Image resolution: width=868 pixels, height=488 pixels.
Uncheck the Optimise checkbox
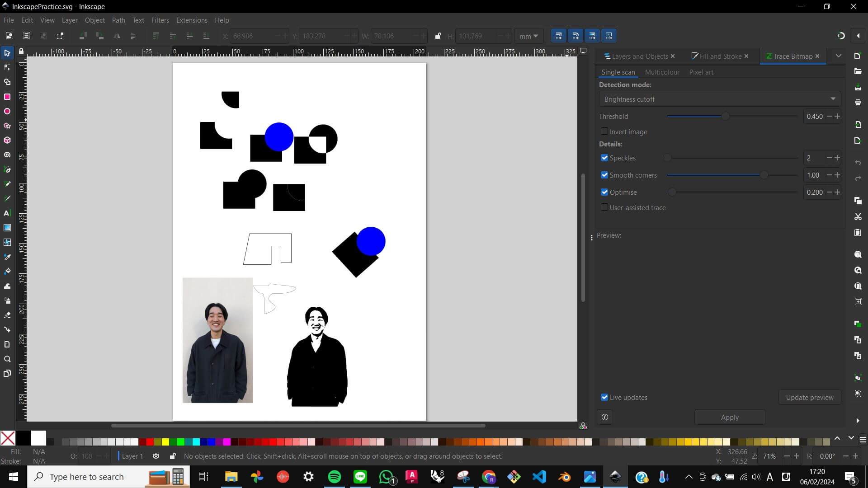click(x=604, y=192)
